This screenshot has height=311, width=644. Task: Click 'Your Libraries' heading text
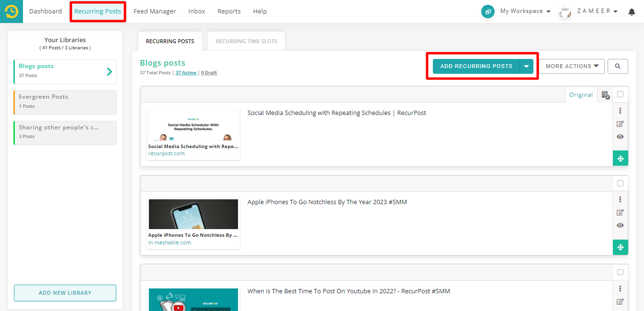pyautogui.click(x=65, y=40)
